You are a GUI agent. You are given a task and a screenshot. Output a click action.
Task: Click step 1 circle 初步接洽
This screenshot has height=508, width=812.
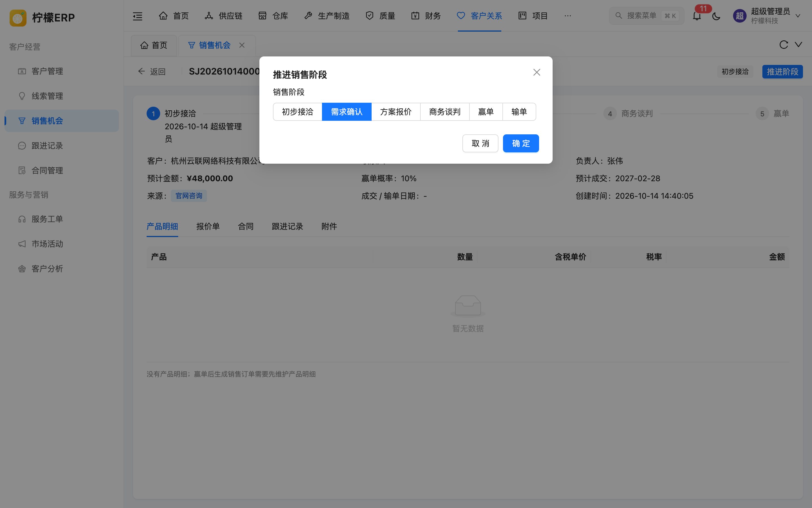(153, 113)
